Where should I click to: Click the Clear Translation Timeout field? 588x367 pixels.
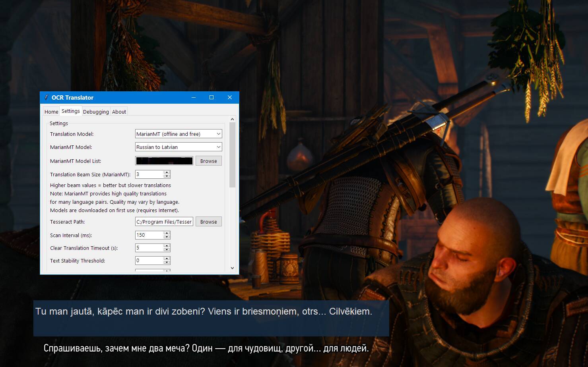point(149,248)
